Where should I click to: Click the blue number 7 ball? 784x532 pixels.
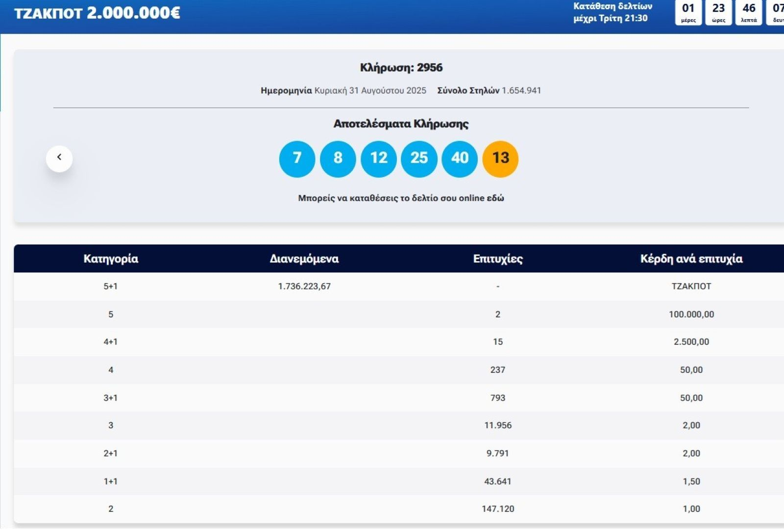pos(297,159)
